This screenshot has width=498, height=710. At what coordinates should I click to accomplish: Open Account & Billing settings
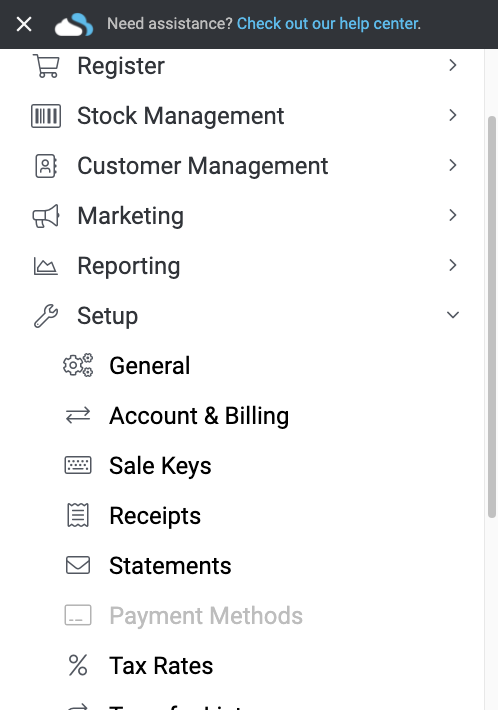[199, 416]
